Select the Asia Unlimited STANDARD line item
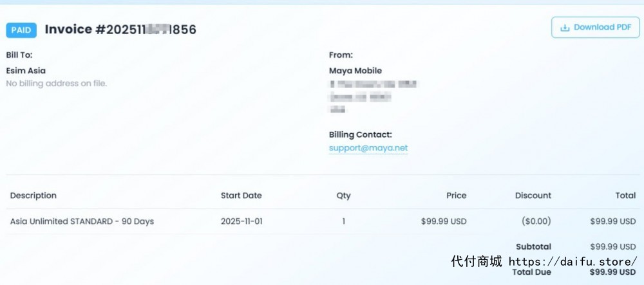644x285 pixels. (82, 221)
